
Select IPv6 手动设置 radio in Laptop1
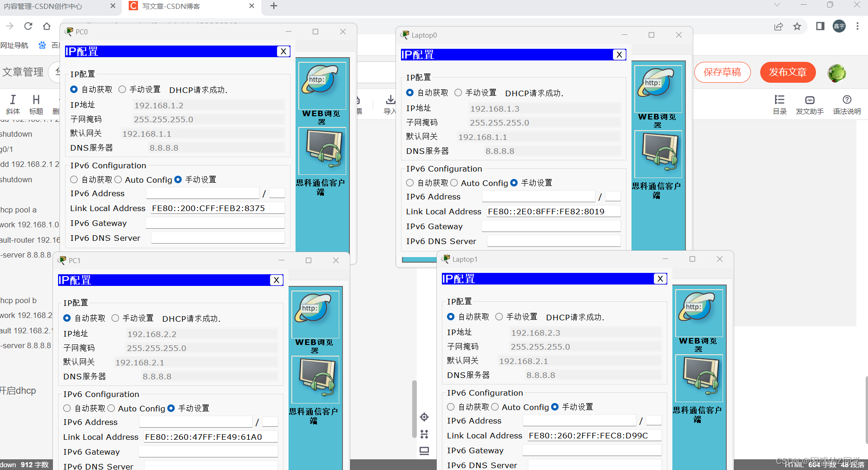tap(555, 407)
